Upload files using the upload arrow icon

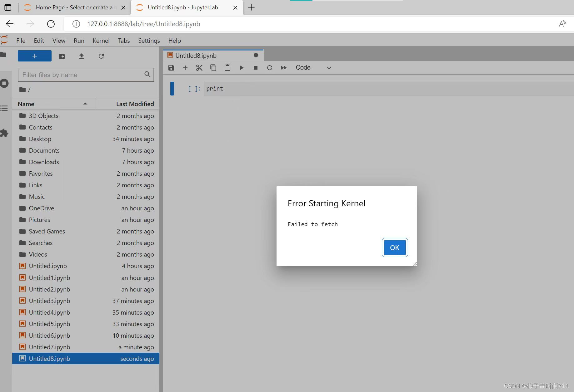[81, 56]
